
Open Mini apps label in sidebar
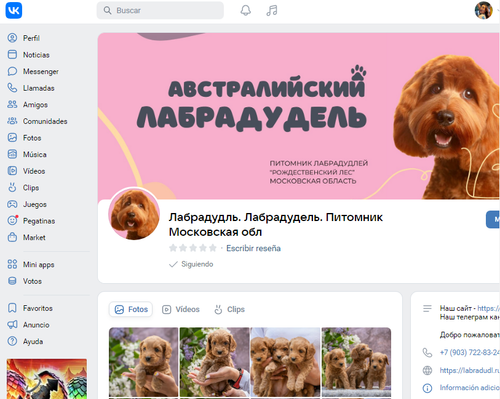(x=38, y=265)
